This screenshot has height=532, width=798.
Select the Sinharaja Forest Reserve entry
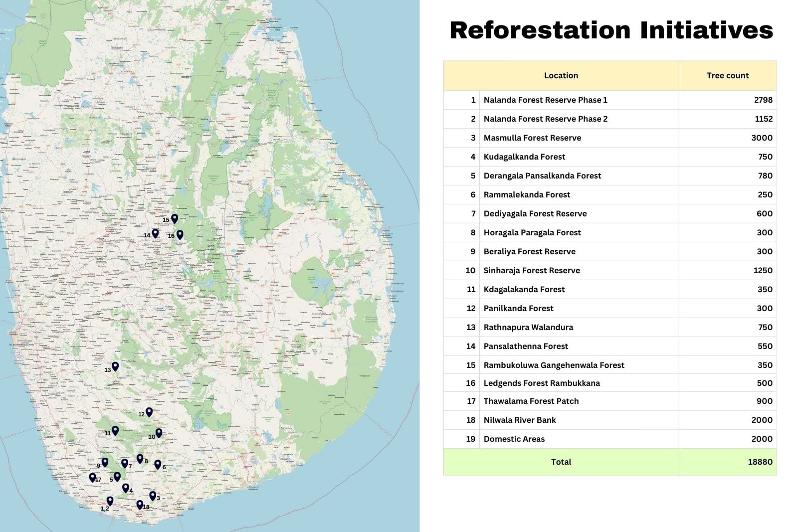[x=531, y=271]
